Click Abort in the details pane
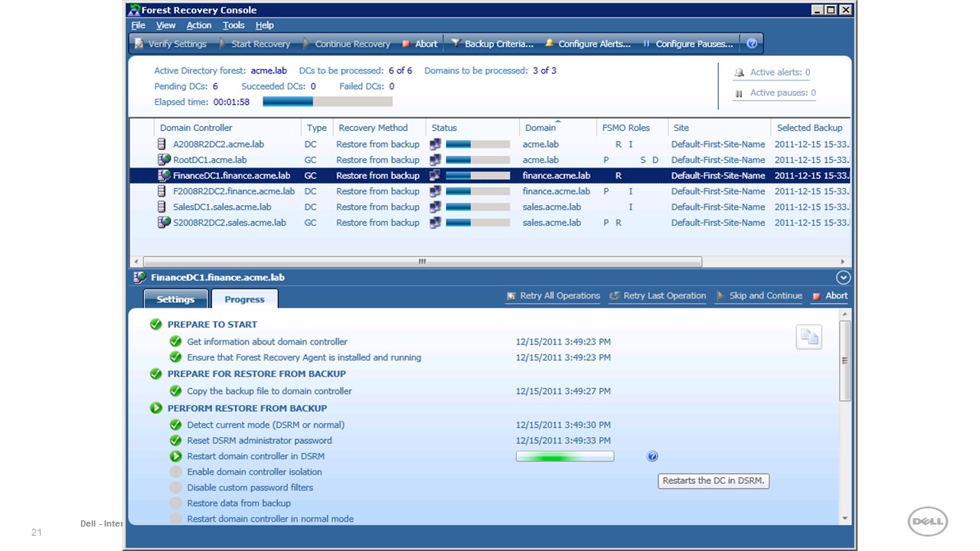This screenshot has width=980, height=551. tap(830, 295)
